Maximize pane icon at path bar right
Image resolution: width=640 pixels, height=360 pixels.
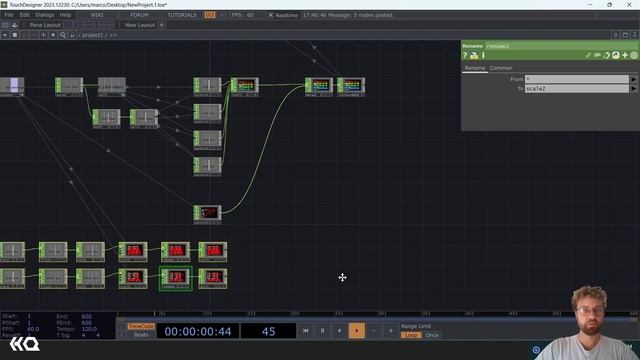coord(625,35)
